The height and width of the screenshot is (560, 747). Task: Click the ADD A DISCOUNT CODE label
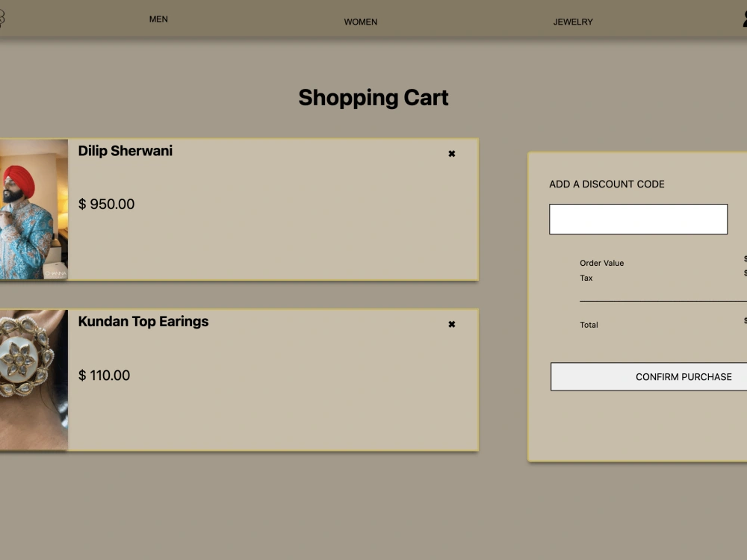[x=607, y=184]
